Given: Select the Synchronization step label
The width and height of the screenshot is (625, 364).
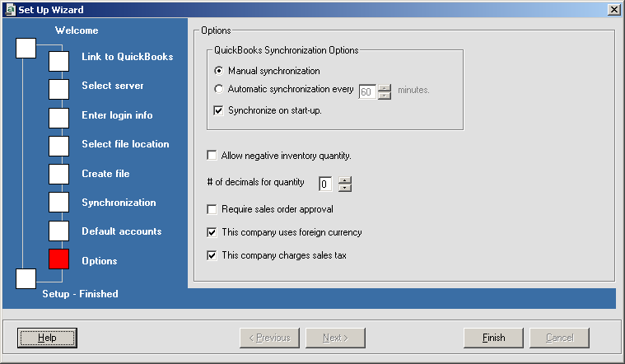Looking at the screenshot, I should (119, 203).
